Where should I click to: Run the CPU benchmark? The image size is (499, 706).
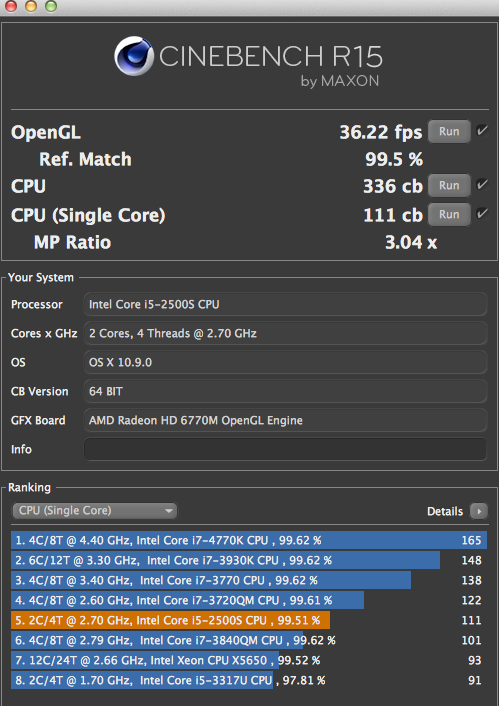point(449,186)
